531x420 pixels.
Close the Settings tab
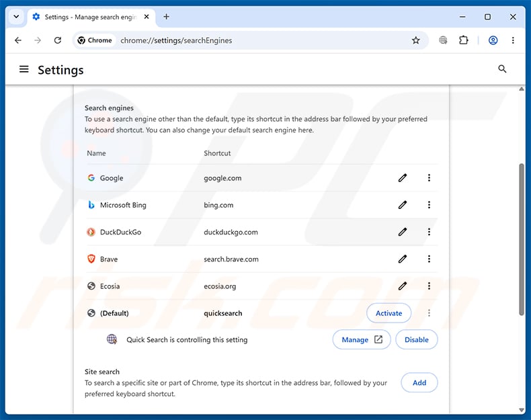[x=147, y=17]
